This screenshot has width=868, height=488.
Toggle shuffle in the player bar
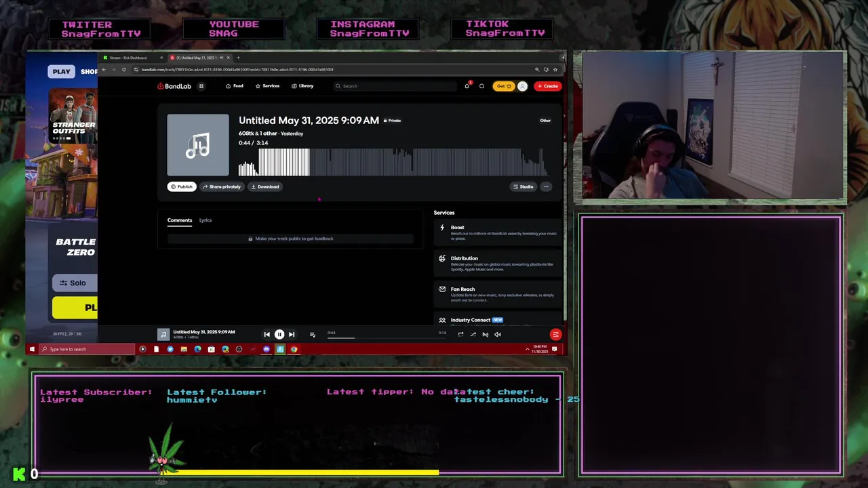click(x=473, y=334)
